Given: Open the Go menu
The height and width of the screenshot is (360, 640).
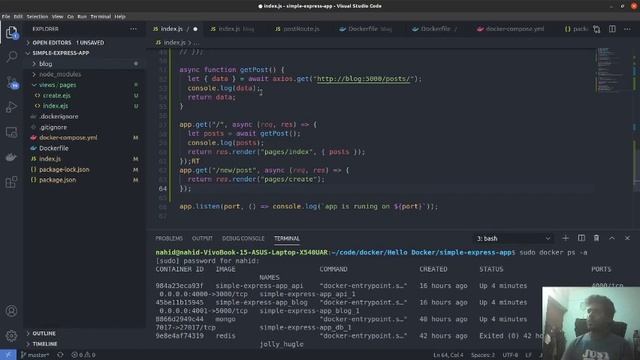Looking at the screenshot, I should click(71, 17).
